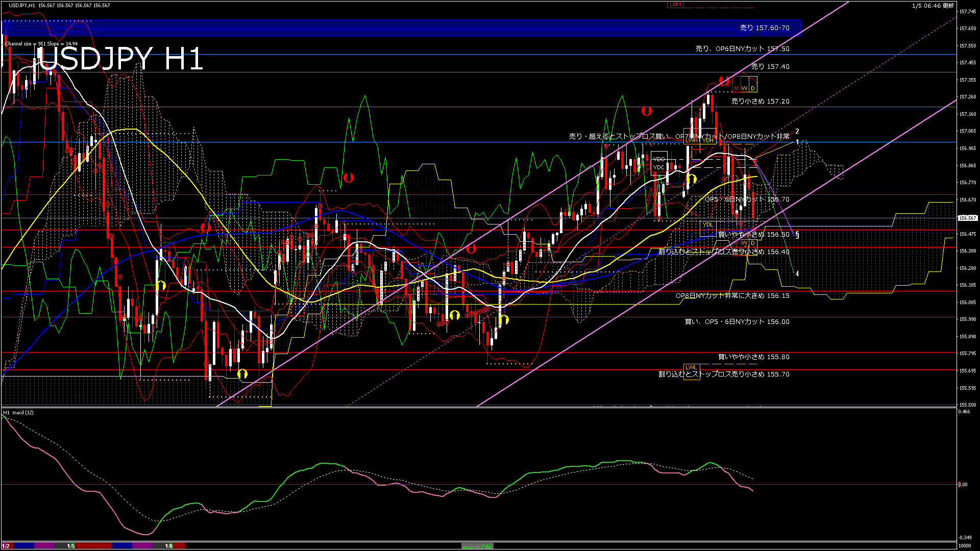Click the 買いやや小さめ 155.80 label
Screen dimensions: 980x551
click(753, 357)
